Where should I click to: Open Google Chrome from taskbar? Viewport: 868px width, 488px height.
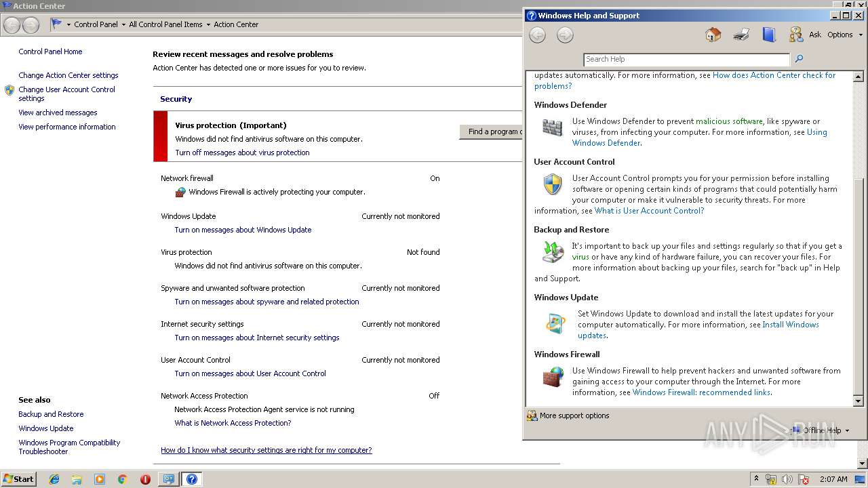point(122,479)
